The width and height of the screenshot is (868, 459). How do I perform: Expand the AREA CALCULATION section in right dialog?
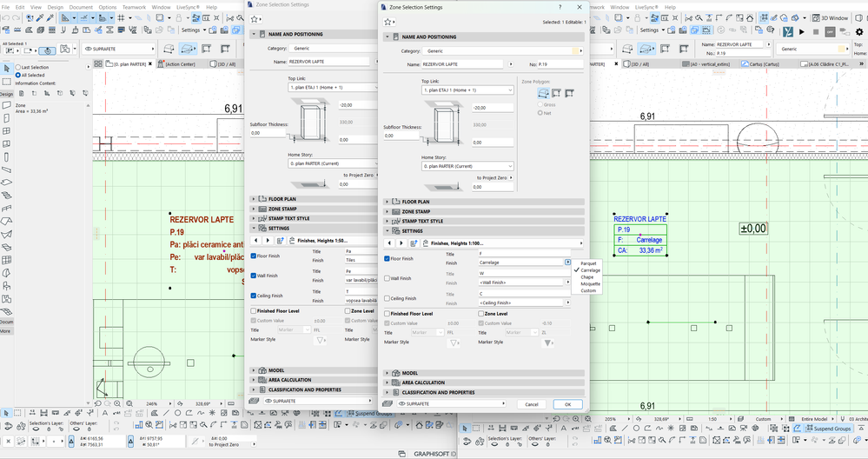click(x=422, y=382)
